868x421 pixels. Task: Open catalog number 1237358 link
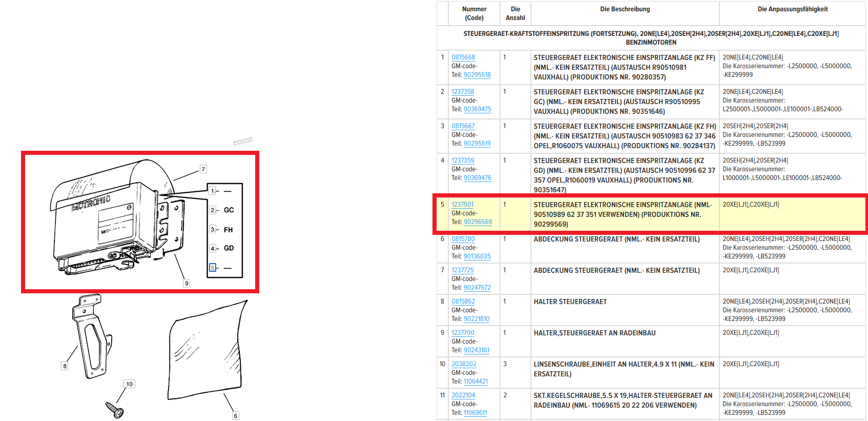463,92
